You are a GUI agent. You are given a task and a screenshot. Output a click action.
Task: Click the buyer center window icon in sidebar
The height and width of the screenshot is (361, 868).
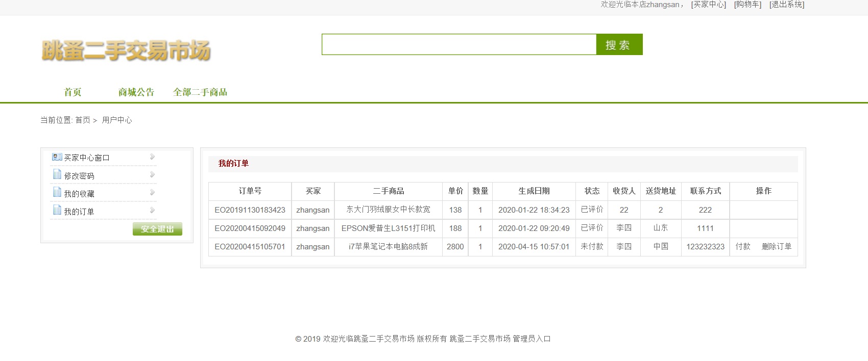click(57, 157)
